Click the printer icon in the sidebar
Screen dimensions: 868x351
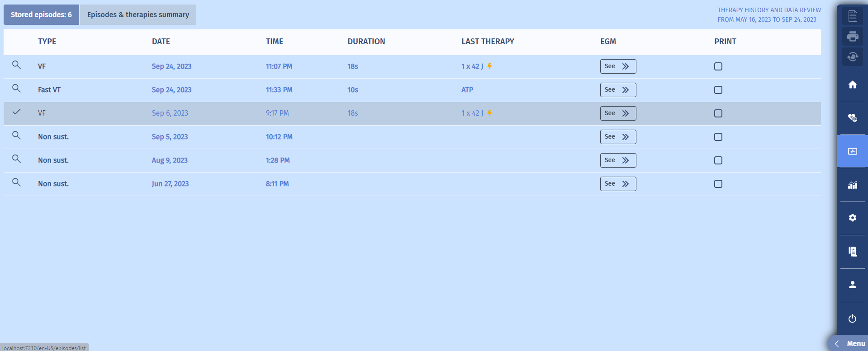[853, 36]
